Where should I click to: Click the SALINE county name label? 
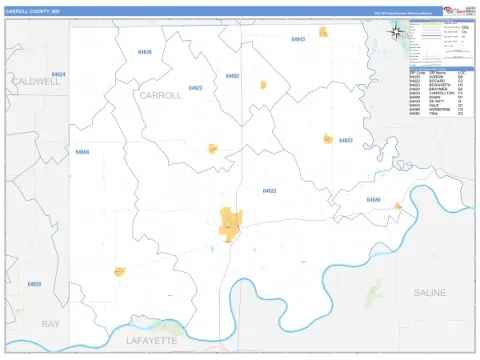(430, 293)
